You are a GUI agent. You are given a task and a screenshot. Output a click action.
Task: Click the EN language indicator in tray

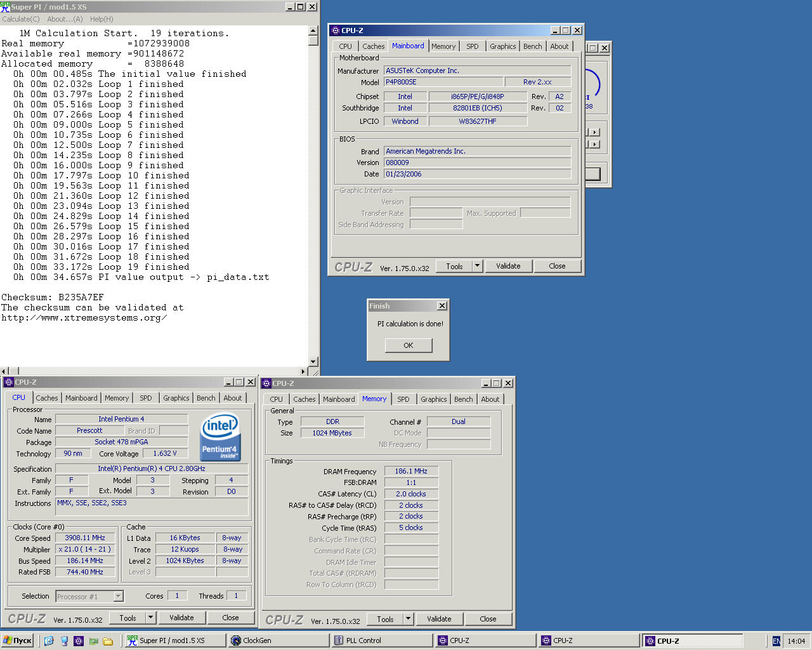point(776,640)
